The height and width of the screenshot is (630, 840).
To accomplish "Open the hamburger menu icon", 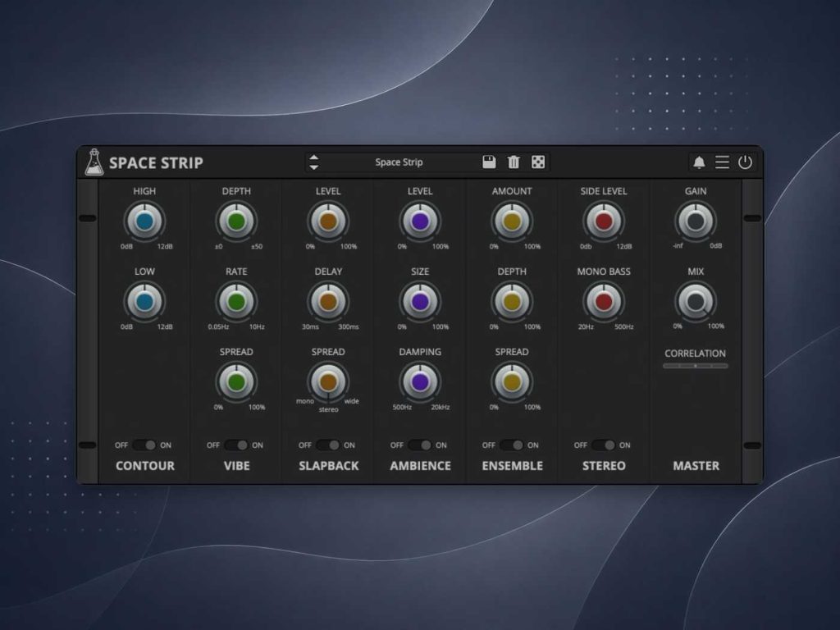I will tap(722, 162).
